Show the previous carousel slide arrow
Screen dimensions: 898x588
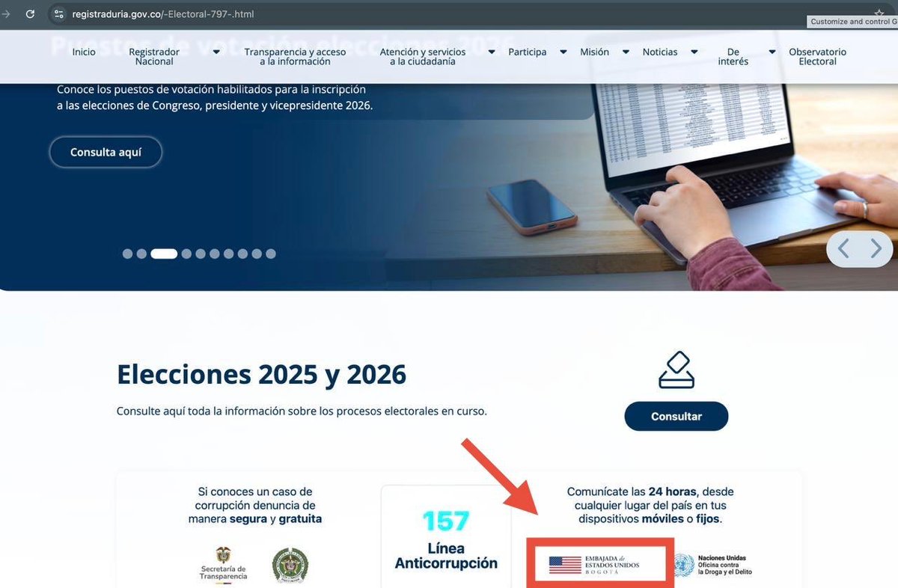click(x=843, y=248)
